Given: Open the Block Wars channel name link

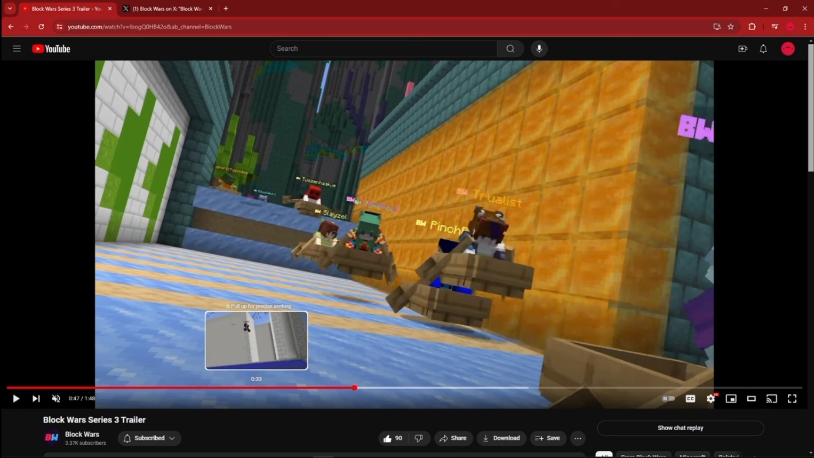Looking at the screenshot, I should [x=82, y=434].
